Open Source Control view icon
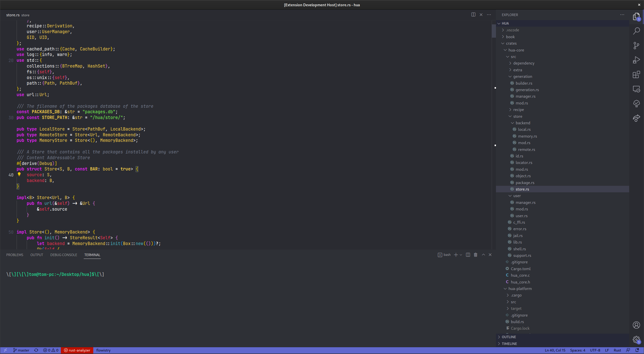This screenshot has width=644, height=354. [636, 45]
